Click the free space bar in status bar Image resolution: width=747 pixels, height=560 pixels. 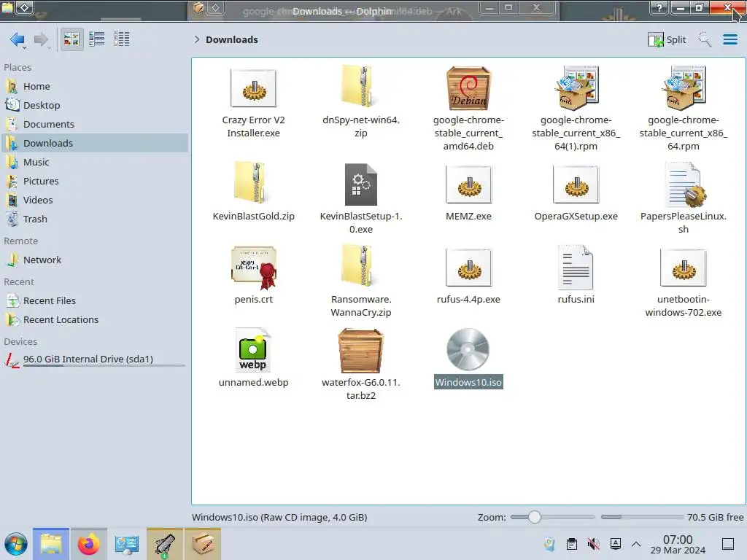pyautogui.click(x=642, y=517)
